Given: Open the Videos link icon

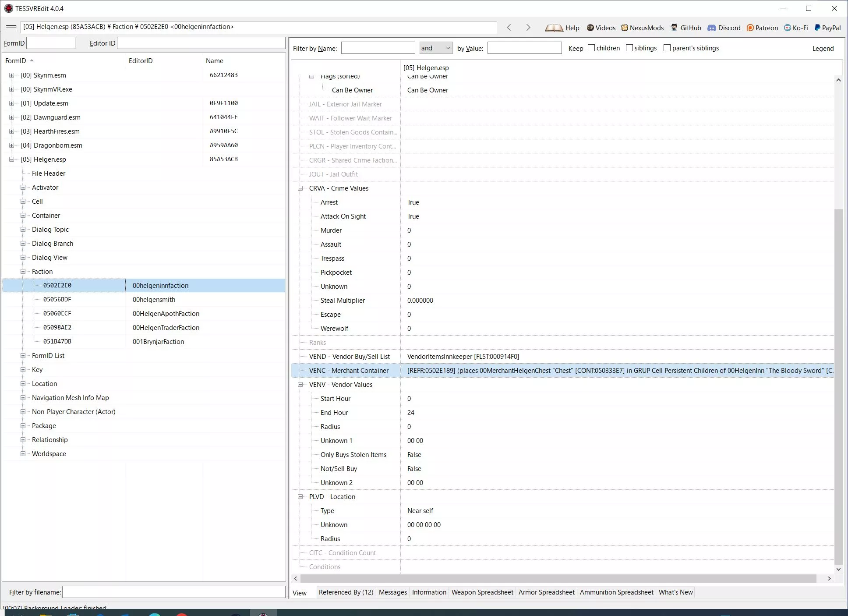Looking at the screenshot, I should [x=590, y=28].
